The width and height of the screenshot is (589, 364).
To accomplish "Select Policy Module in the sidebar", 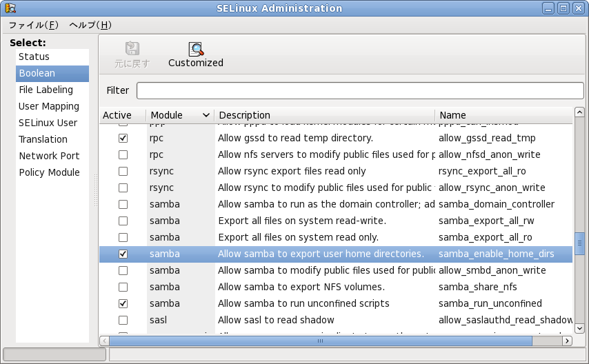I will 49,172.
